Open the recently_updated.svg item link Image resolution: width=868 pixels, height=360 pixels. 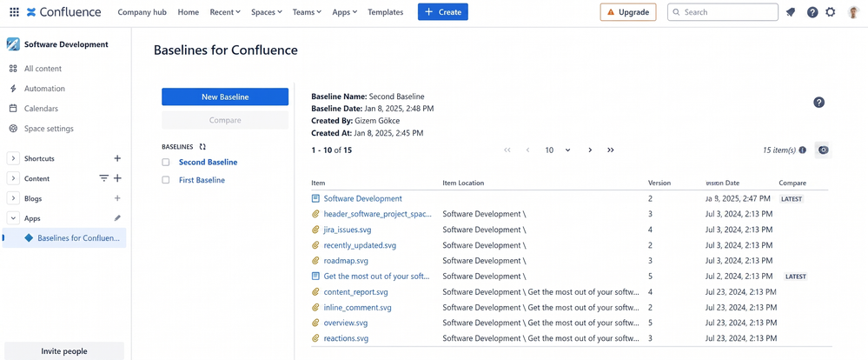click(x=360, y=245)
